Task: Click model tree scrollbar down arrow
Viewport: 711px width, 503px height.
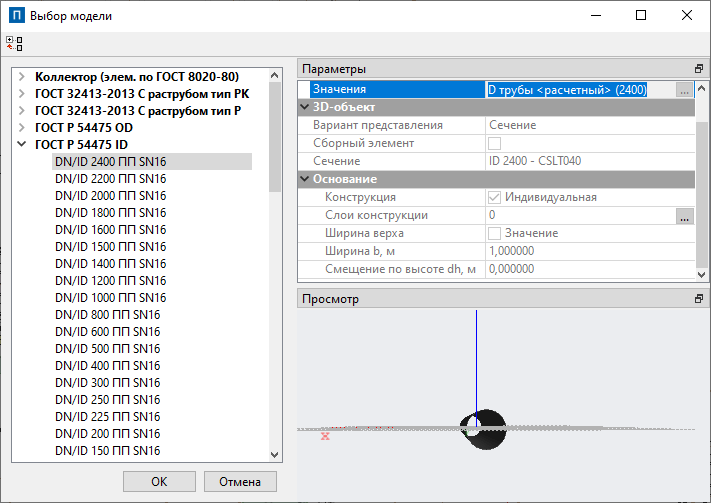Action: 275,454
